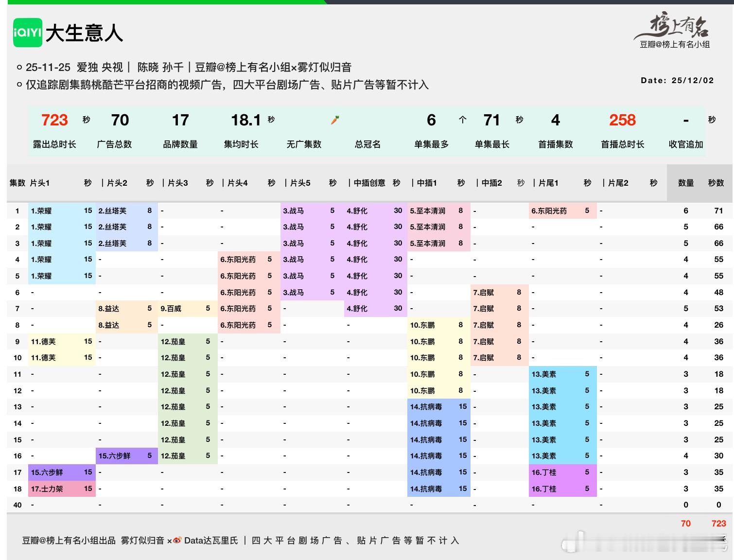Screen dimensions: 734x560
Task: Click the 露出总时长 label
Action: coord(54,144)
